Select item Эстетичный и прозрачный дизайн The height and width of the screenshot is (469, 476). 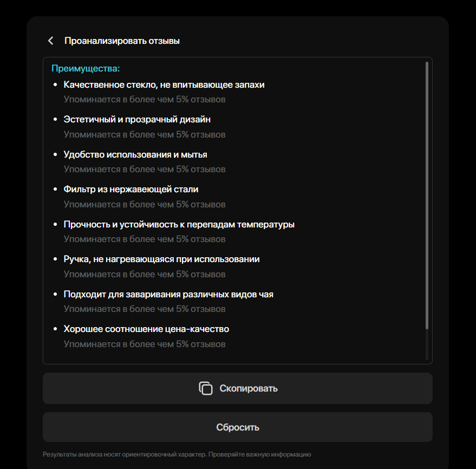[x=137, y=119]
